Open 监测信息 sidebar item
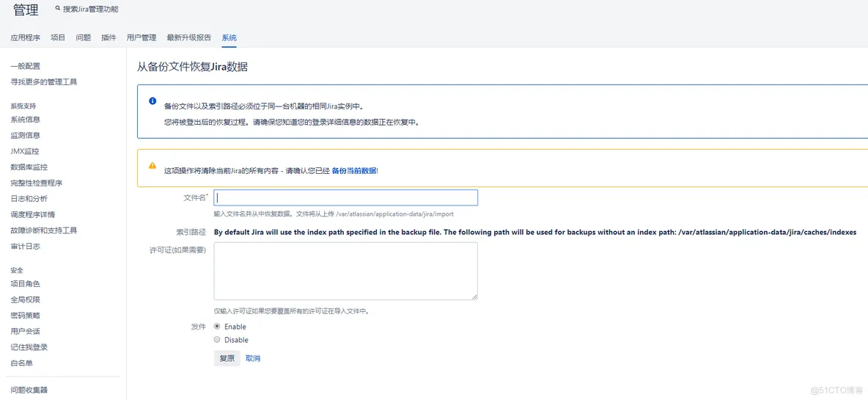This screenshot has width=868, height=400. click(26, 135)
